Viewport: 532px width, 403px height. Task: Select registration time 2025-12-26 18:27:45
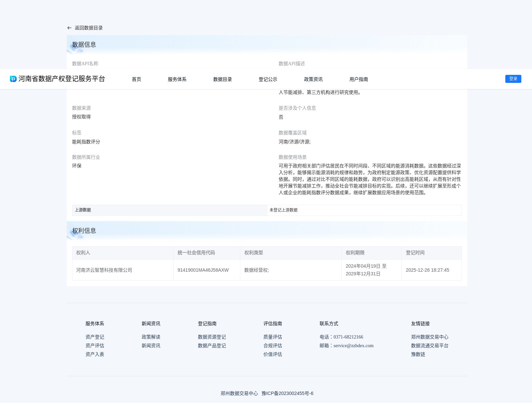(428, 270)
